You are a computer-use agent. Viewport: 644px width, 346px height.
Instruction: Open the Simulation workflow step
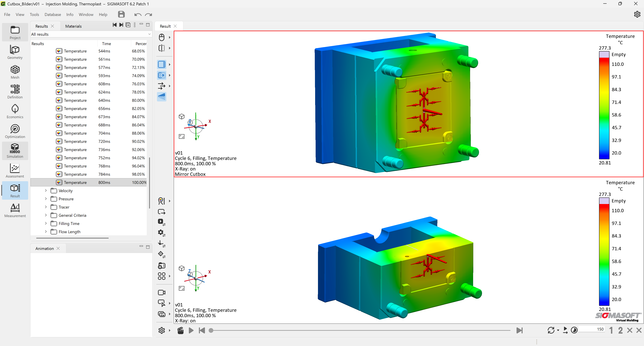coord(15,151)
